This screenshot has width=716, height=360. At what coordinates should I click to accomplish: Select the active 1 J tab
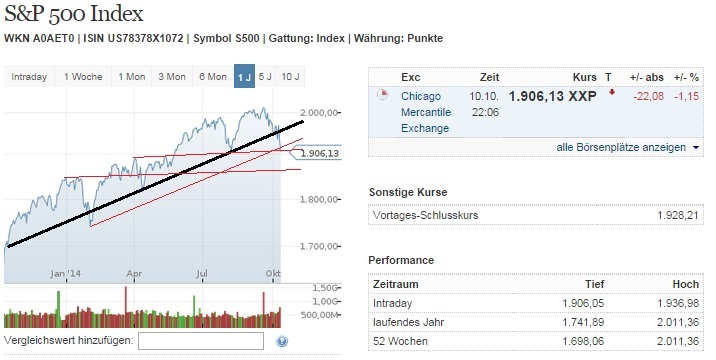(244, 76)
